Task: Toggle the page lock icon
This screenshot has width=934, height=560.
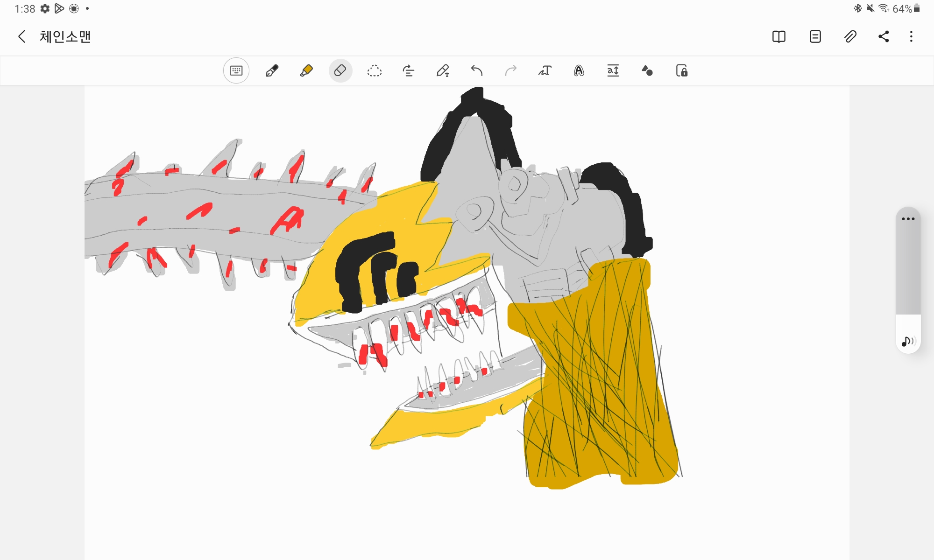Action: click(682, 71)
